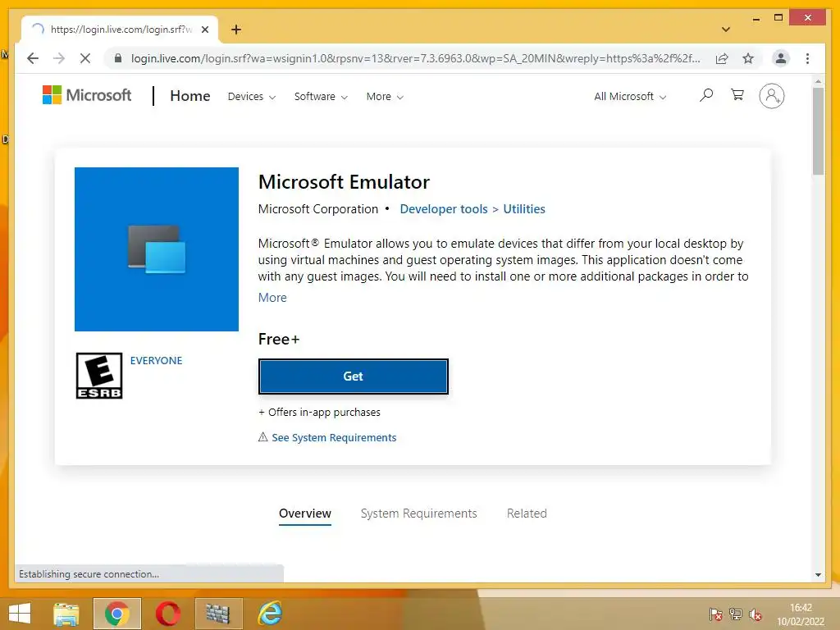
Task: Open the Utilities category link
Action: (x=524, y=209)
